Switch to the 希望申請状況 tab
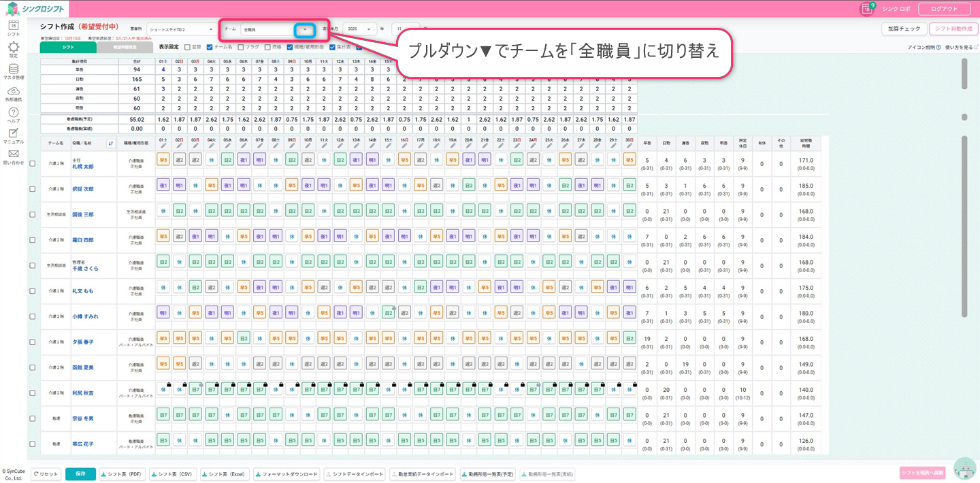Screen dimensions: 980x483 click(x=125, y=48)
